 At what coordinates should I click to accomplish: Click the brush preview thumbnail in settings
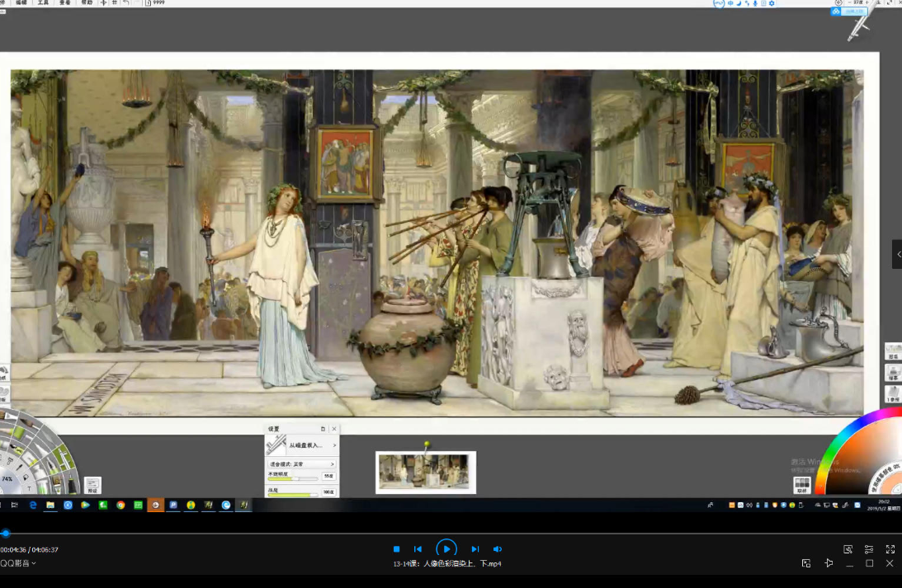click(x=276, y=445)
